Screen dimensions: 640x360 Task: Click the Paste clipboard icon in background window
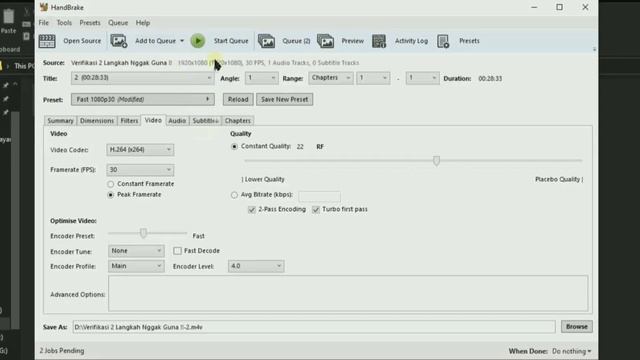(9, 17)
